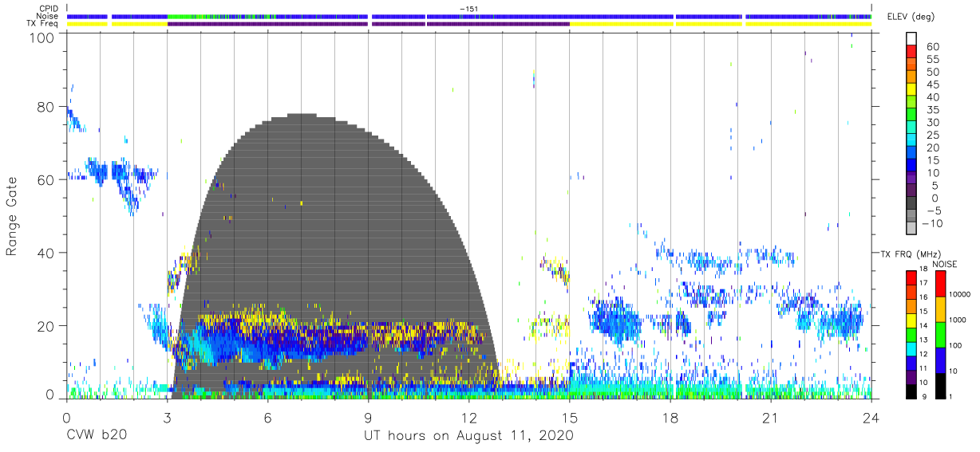Click the x-axis tick label '21'

[x=771, y=417]
